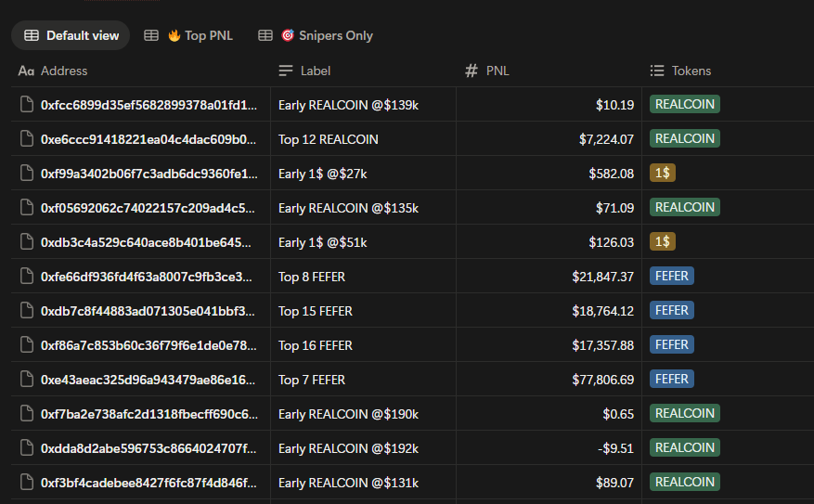
Task: Open address 0xf86a7c853b60c36f79f6e1de0e78
Action: point(149,345)
